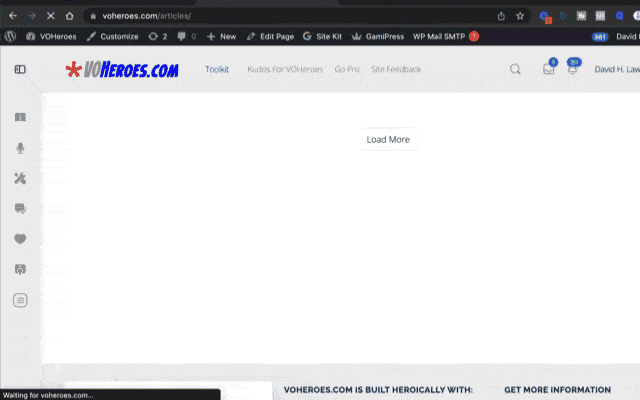Expand the New content admin menu
Image resolution: width=640 pixels, height=400 pixels.
pyautogui.click(x=221, y=36)
